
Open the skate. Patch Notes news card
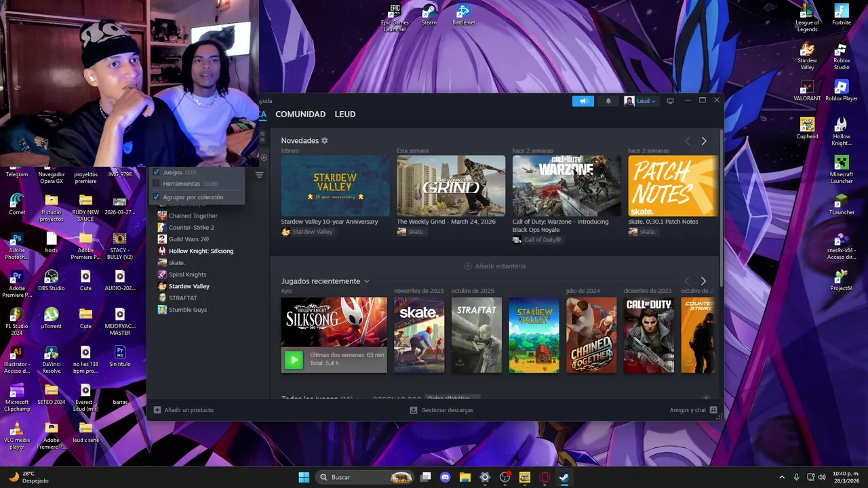(672, 186)
